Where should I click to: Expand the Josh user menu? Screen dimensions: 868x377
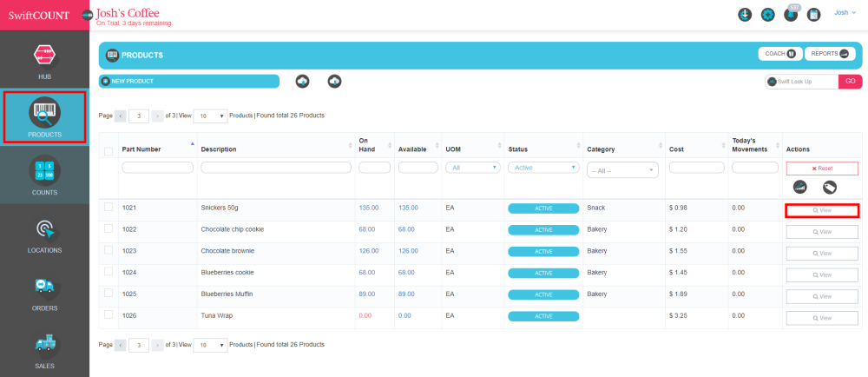point(845,12)
